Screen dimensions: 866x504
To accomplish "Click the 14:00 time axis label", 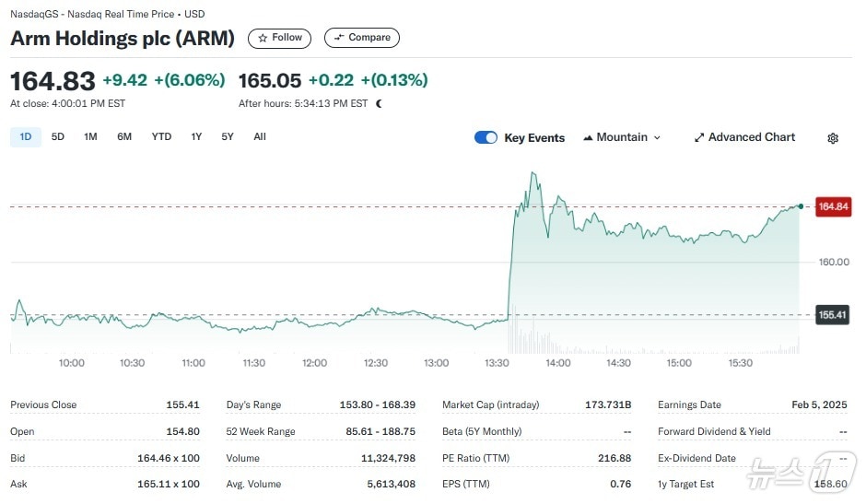I will (557, 363).
